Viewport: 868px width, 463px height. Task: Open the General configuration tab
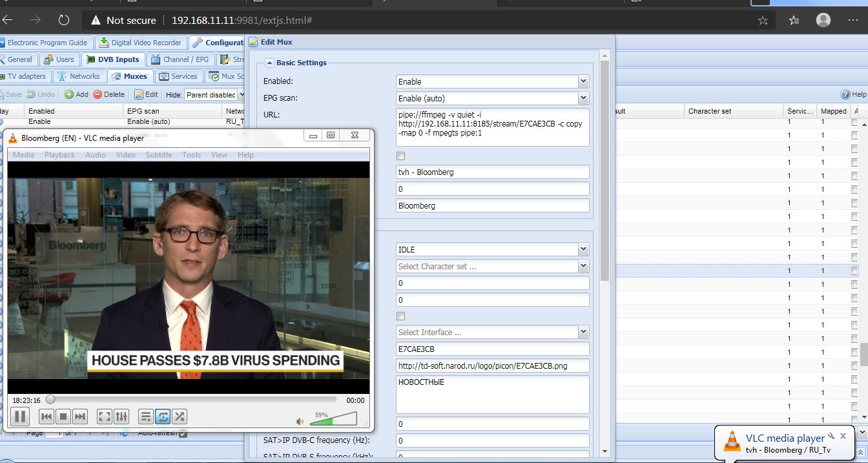click(x=18, y=59)
